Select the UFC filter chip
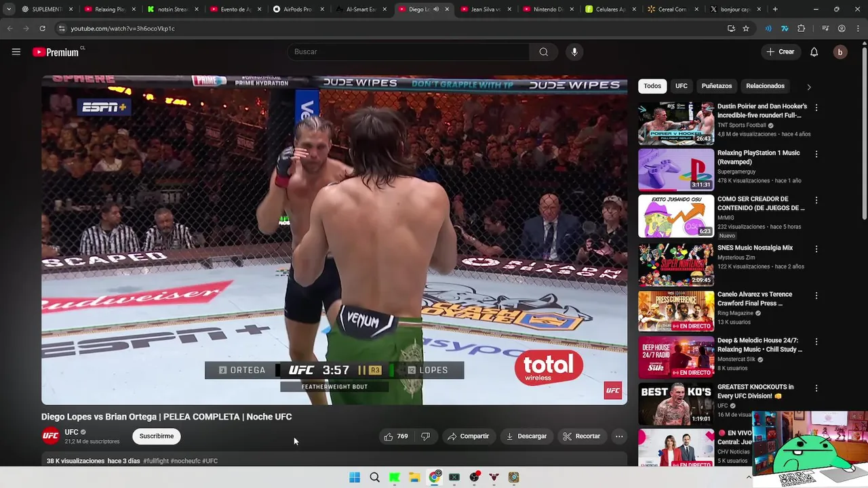The height and width of the screenshot is (488, 868). click(x=682, y=86)
